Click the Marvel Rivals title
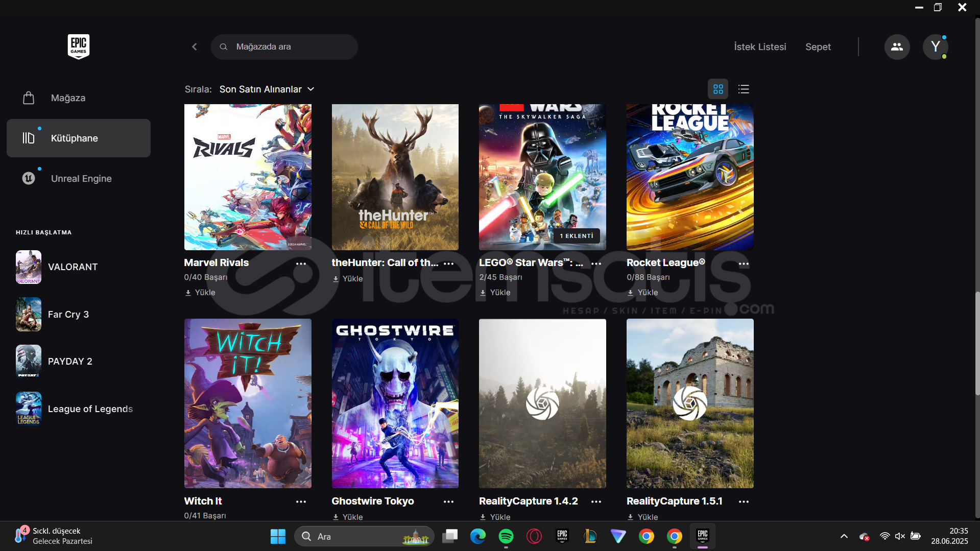Image resolution: width=980 pixels, height=551 pixels. 217,262
